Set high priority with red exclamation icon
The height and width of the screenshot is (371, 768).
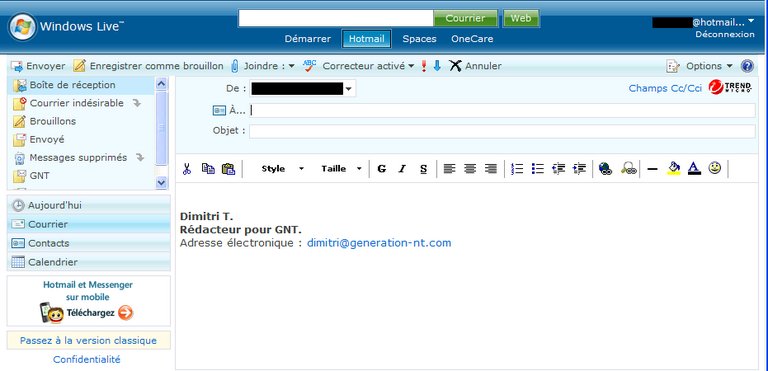pyautogui.click(x=424, y=66)
